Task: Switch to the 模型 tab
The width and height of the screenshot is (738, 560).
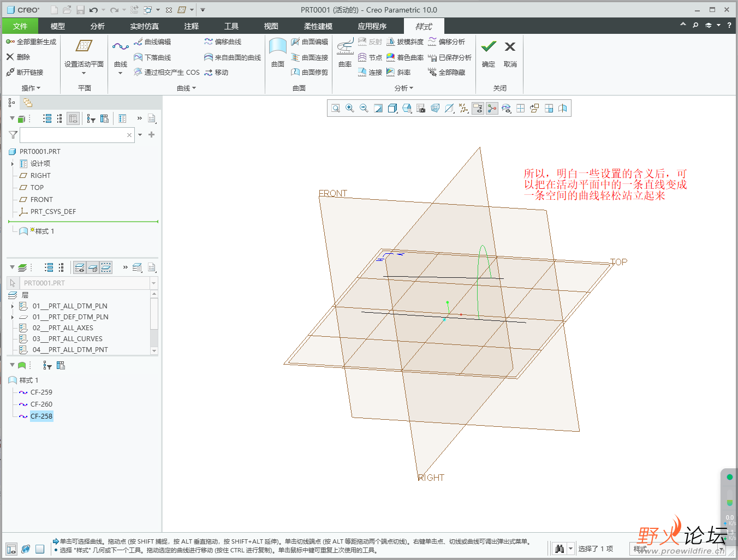Action: 57,26
